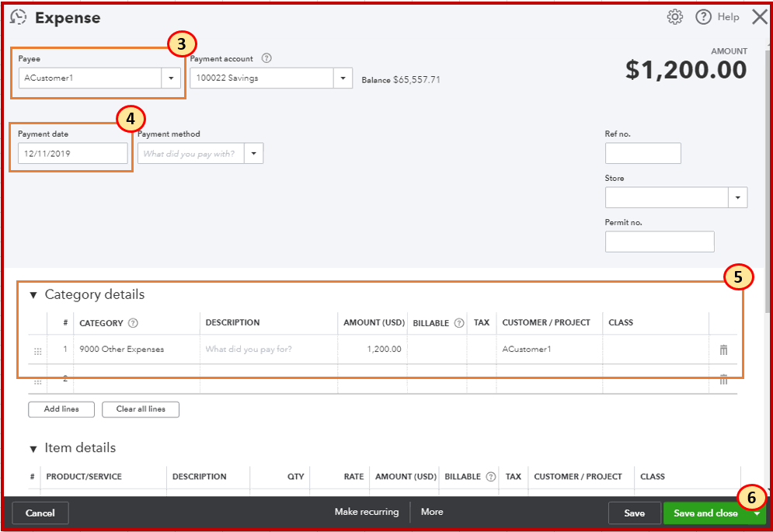This screenshot has width=773, height=532.
Task: Click the Payment method field
Action: pos(191,153)
